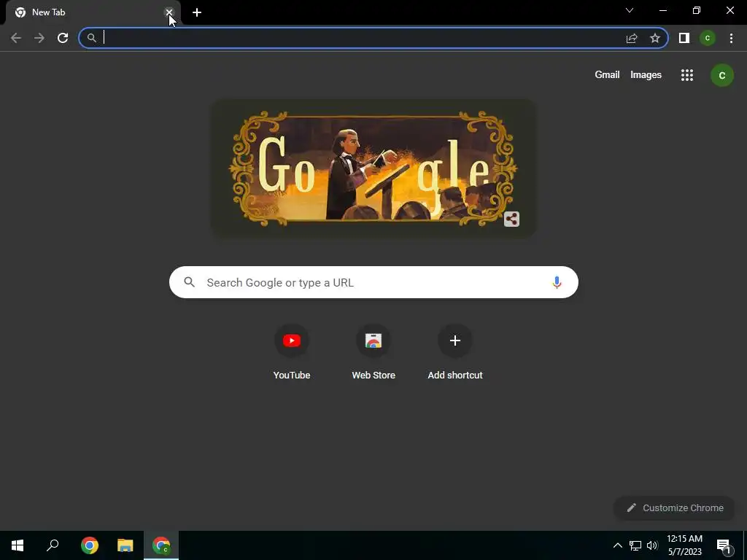
Task: Bookmark this tab with the star icon
Action: tap(655, 38)
